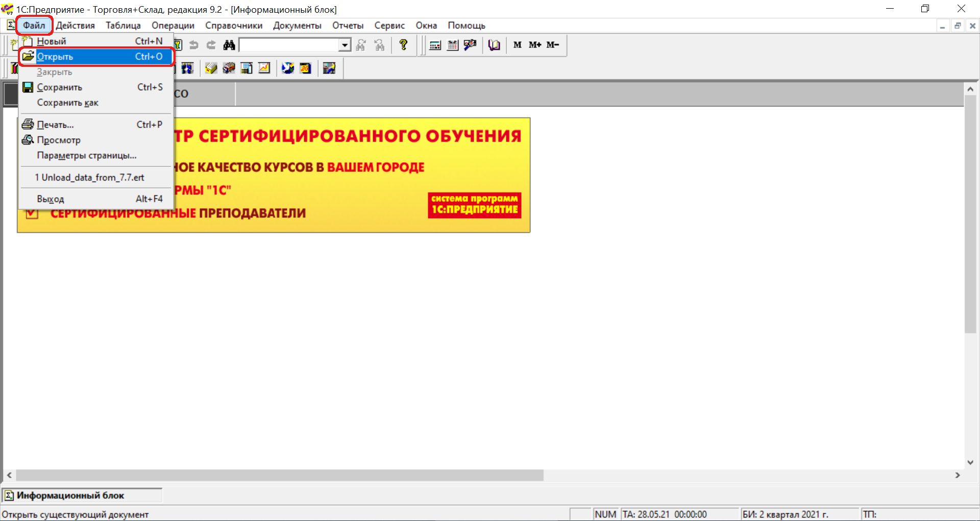Open recent file 1 Unload_data_from_7.7.ert
980x521 pixels.
pos(96,177)
